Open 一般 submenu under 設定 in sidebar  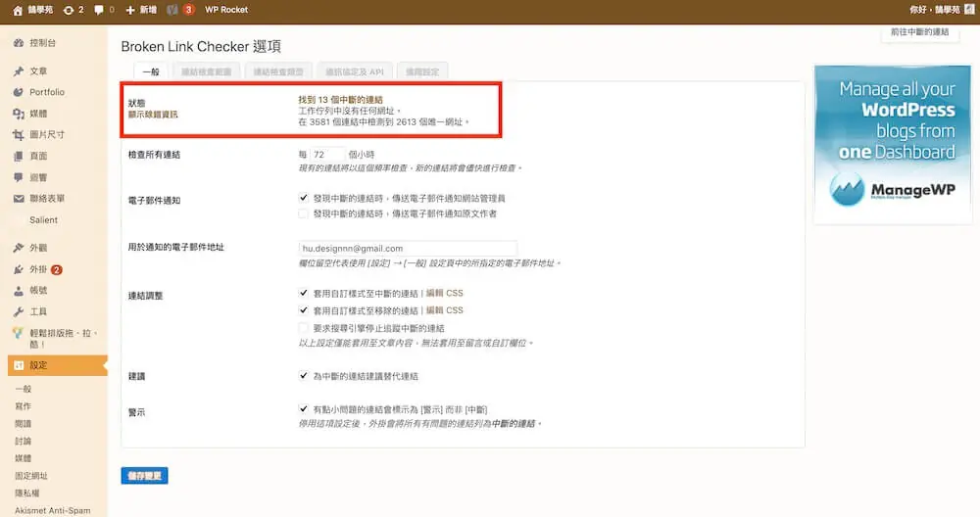pyautogui.click(x=24, y=389)
